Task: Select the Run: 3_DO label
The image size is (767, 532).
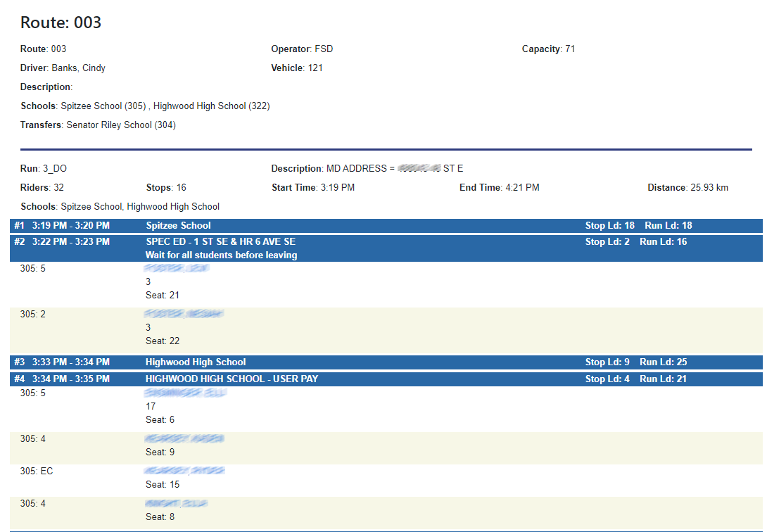Action: pos(44,169)
